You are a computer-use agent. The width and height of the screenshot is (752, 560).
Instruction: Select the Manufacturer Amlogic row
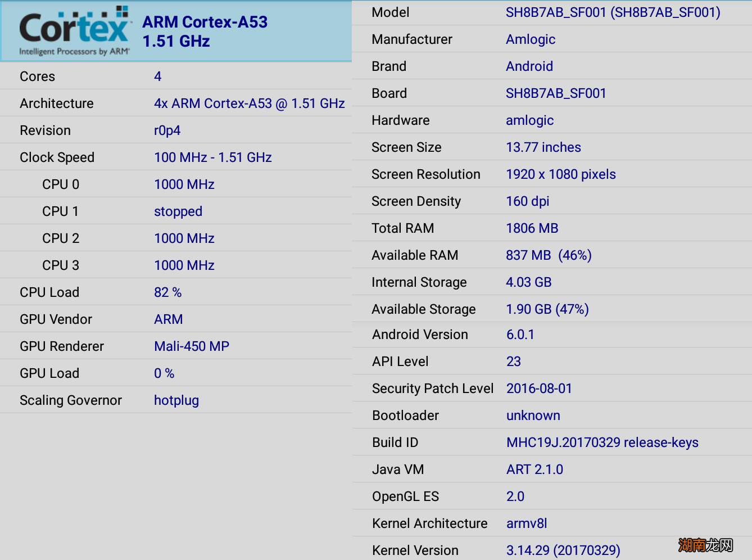552,39
